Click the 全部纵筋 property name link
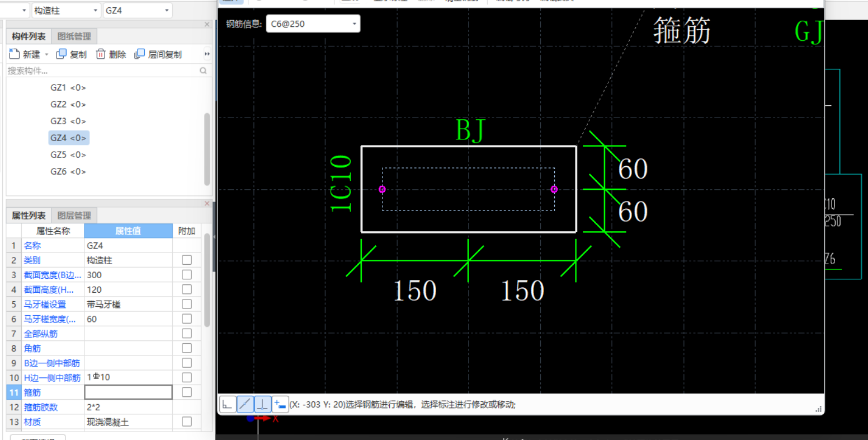Viewport: 868px width, 440px height. click(40, 334)
